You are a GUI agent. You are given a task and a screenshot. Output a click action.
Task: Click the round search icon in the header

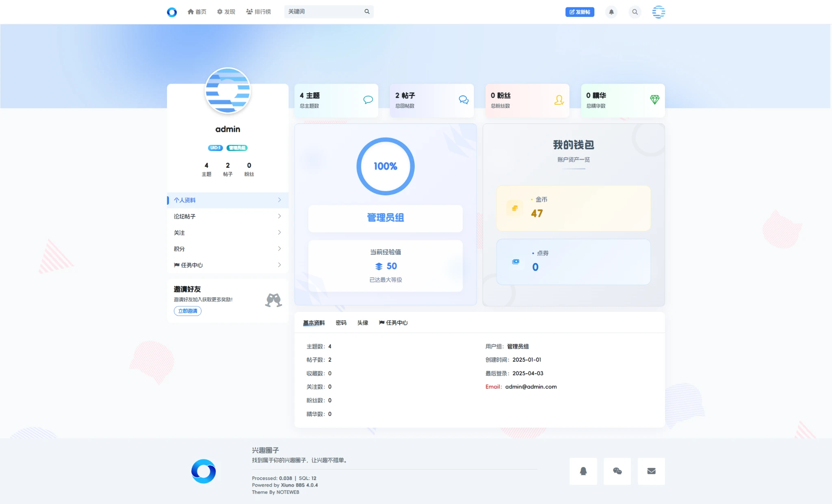pos(635,12)
